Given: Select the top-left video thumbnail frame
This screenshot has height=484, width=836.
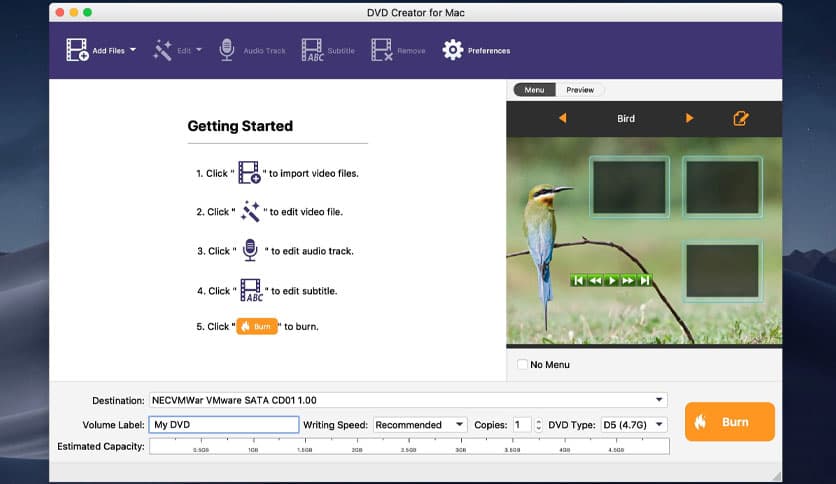Looking at the screenshot, I should coord(629,187).
